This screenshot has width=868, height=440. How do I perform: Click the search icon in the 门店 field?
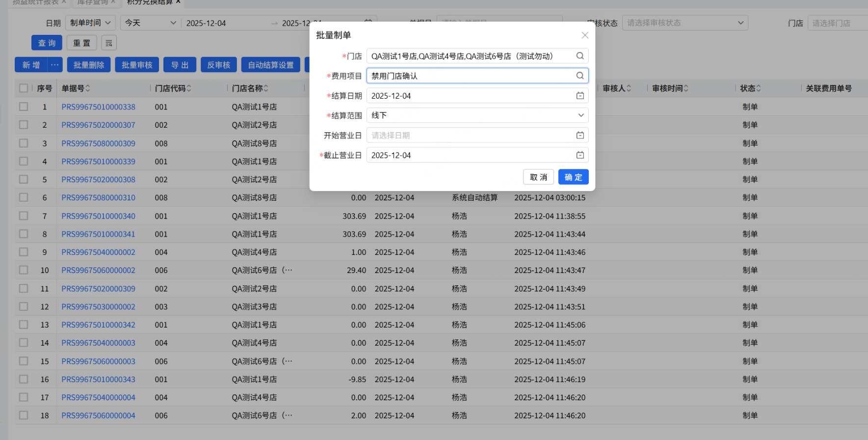579,56
